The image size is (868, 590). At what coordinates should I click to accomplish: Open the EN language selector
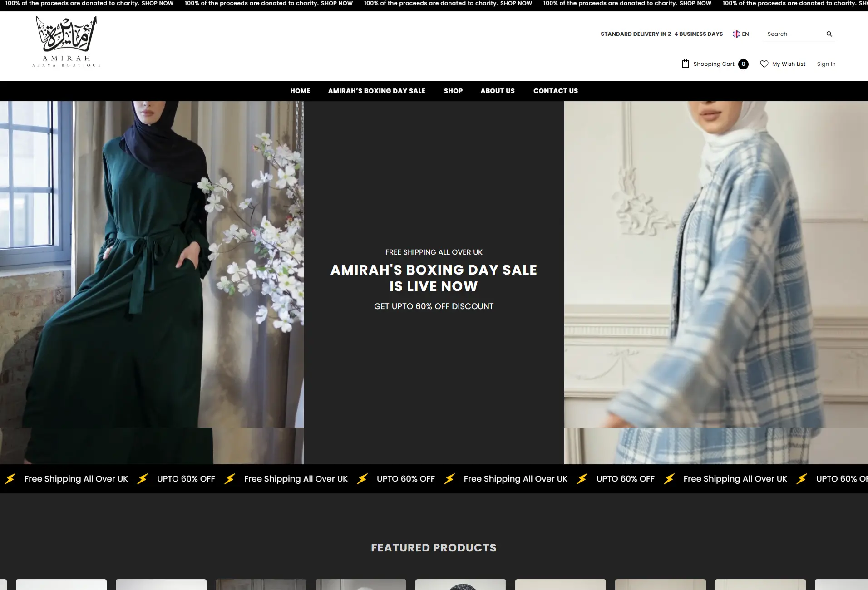point(745,34)
